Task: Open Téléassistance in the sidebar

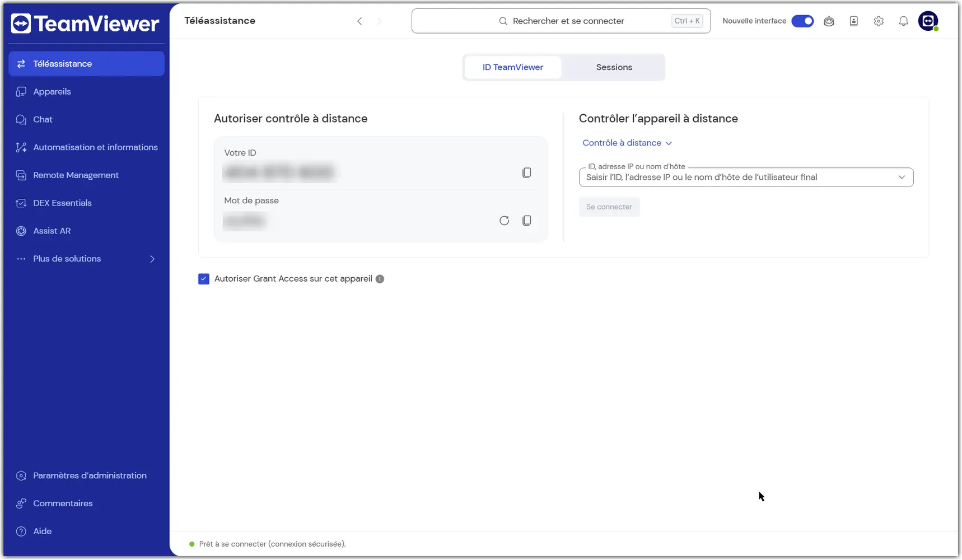Action: coord(87,64)
